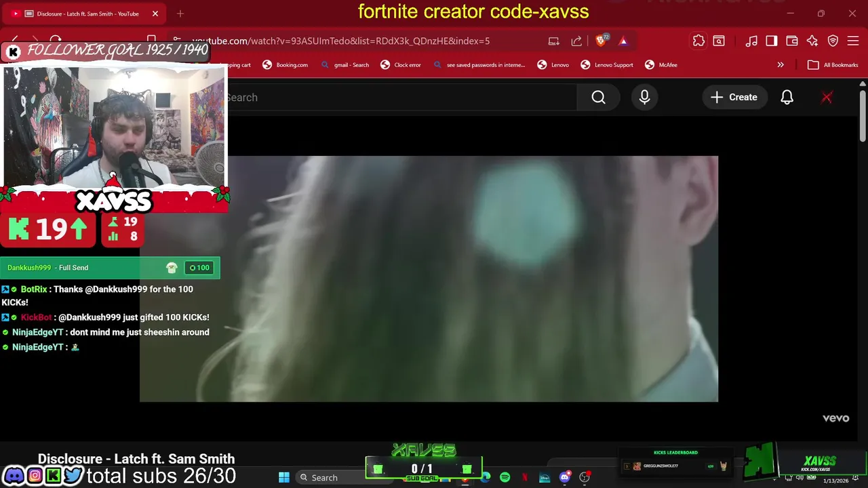Click the red X icon beside notifications
Screen dimensions: 868x488
(827, 98)
